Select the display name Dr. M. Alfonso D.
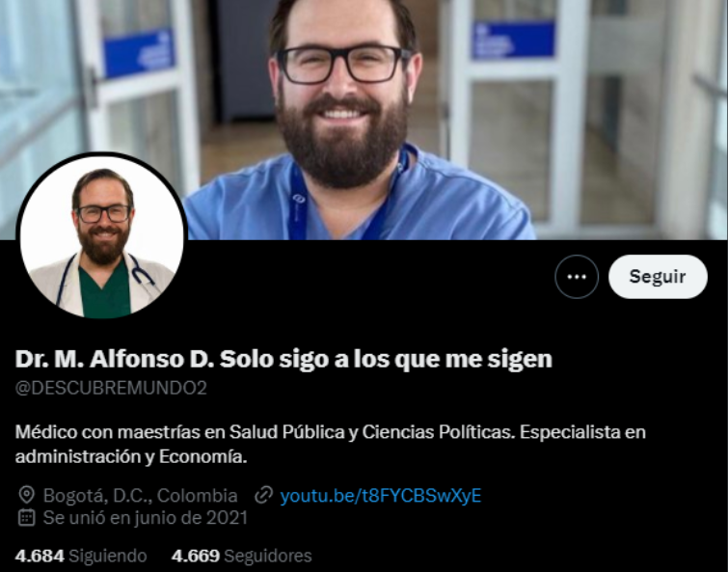728x572 pixels. click(115, 359)
